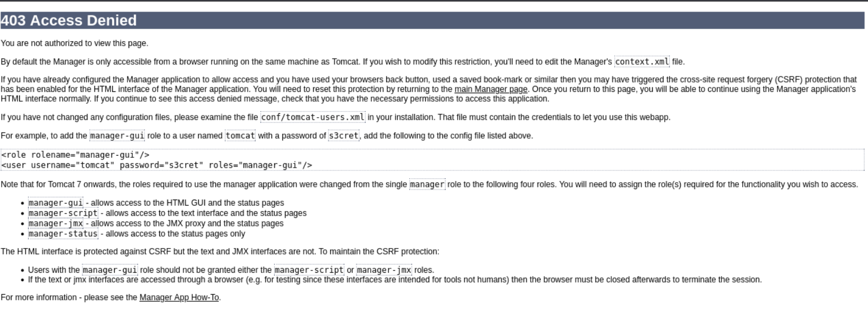Click the role rolename XML code line
Screen dimensions: 868x325
[x=75, y=155]
